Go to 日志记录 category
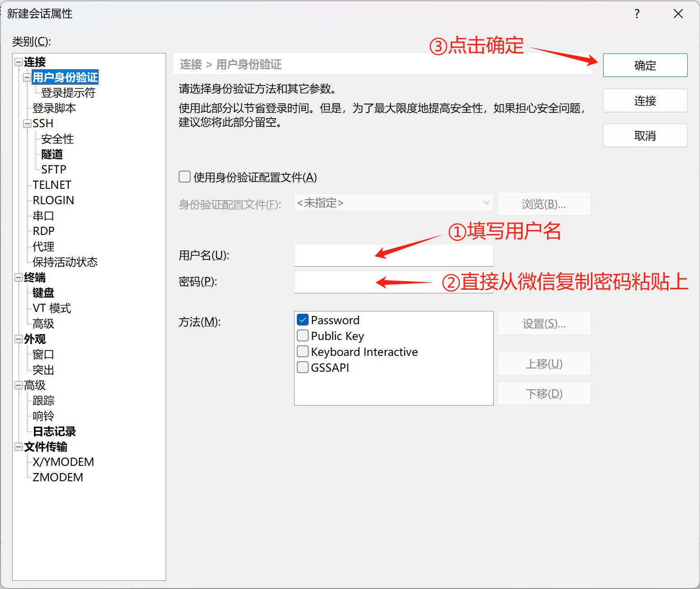Image resolution: width=700 pixels, height=589 pixels. click(x=54, y=431)
